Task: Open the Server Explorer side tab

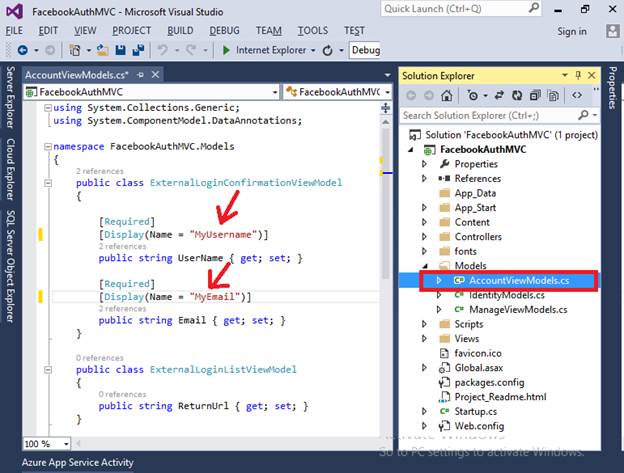Action: click(x=10, y=97)
